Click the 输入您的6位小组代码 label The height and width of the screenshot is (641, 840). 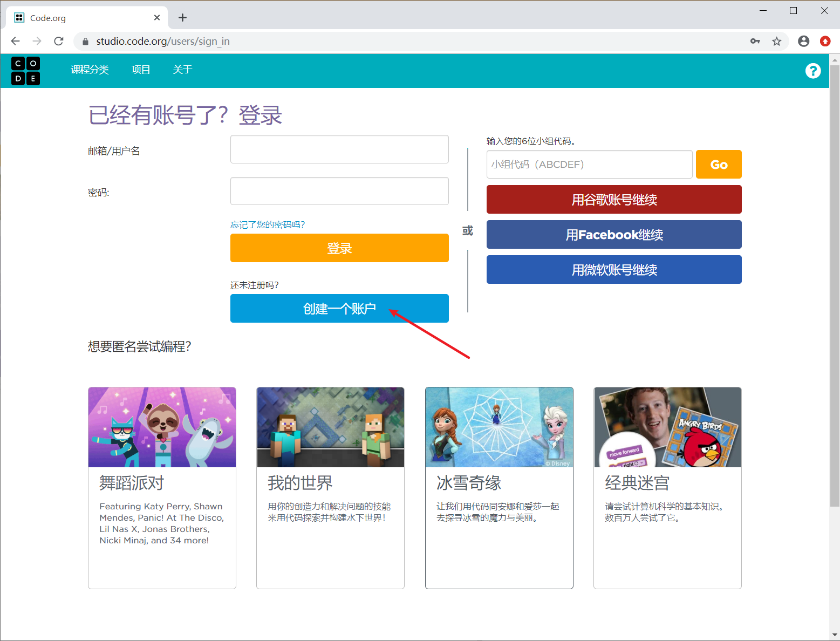pos(531,141)
